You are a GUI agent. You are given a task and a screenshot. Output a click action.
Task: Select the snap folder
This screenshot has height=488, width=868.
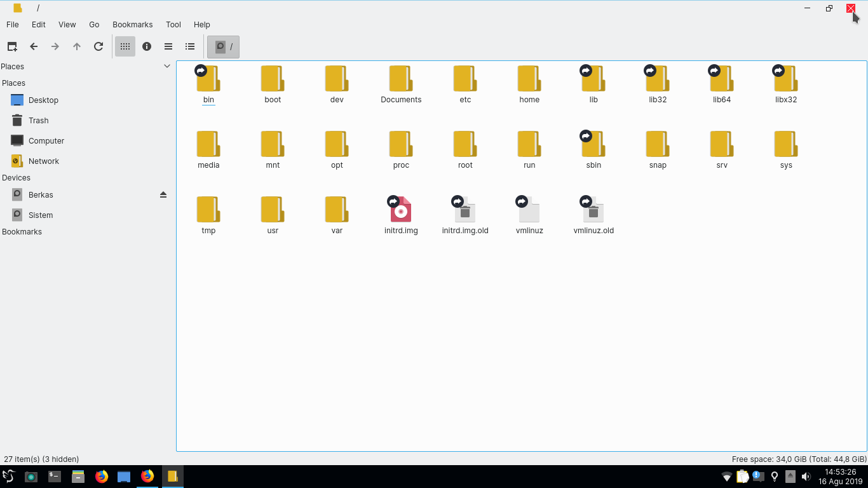pos(658,150)
